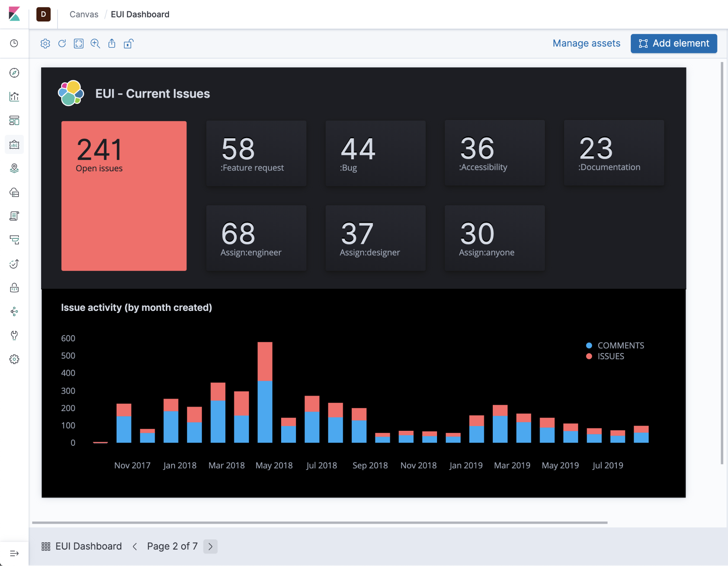This screenshot has height=566, width=728.
Task: Click the COMMENTS legend blue dot
Action: [589, 346]
